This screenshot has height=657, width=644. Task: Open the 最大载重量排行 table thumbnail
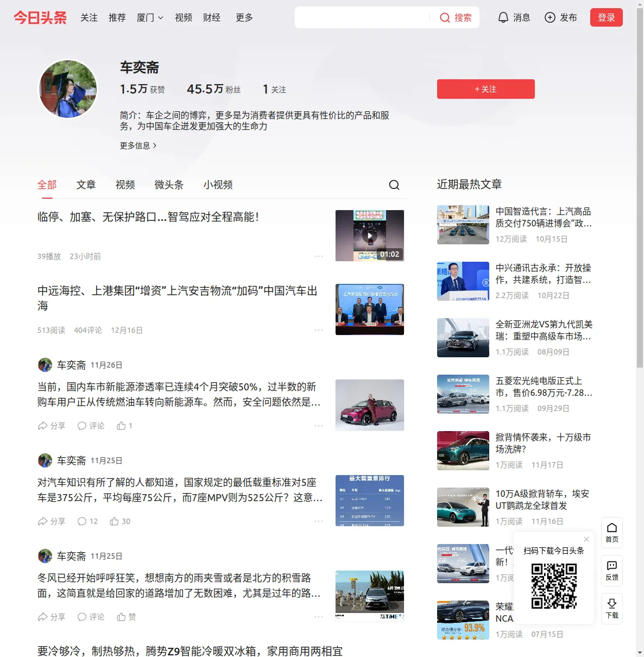pyautogui.click(x=370, y=501)
